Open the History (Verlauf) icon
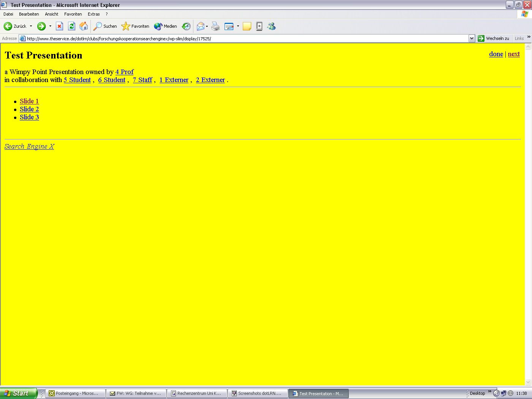Image resolution: width=532 pixels, height=399 pixels. point(186,26)
